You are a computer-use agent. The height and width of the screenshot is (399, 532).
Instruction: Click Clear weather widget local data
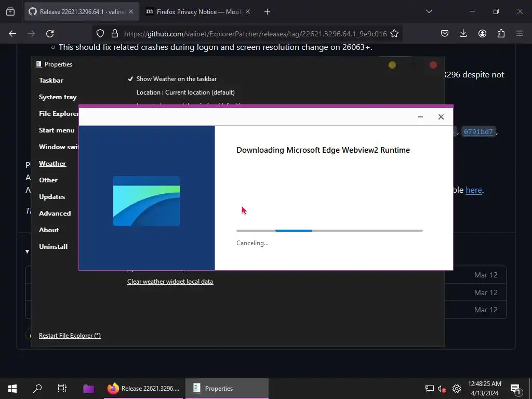pos(170,282)
